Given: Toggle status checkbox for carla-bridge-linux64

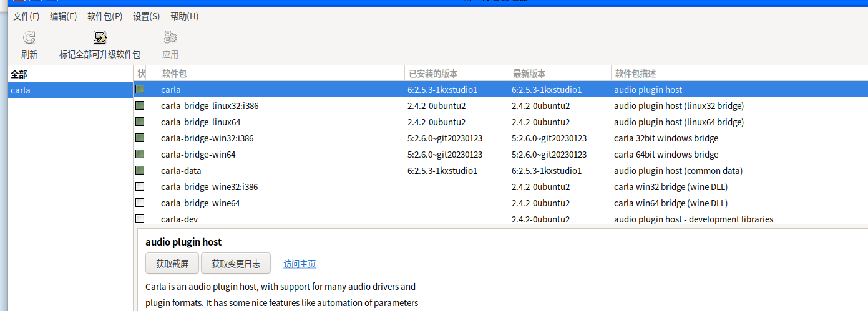Looking at the screenshot, I should [140, 122].
